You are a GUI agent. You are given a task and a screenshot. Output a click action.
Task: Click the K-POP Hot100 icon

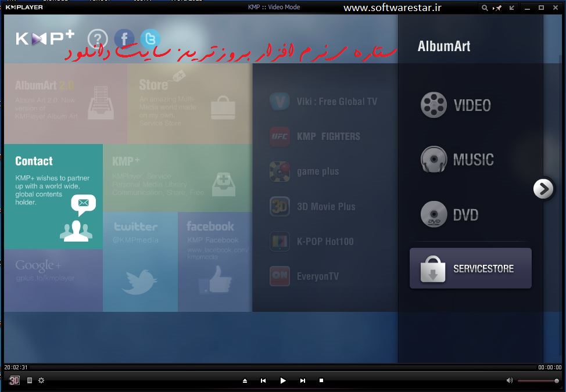point(280,241)
